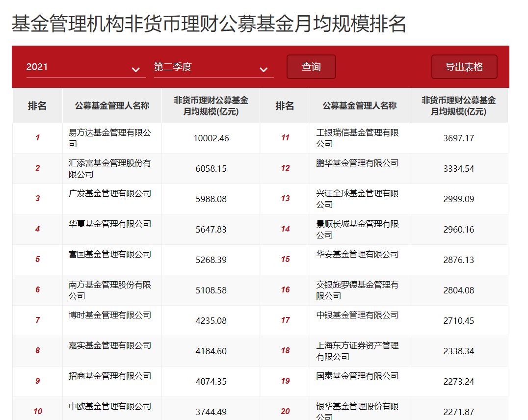Click the 查询 button
The width and height of the screenshot is (528, 420).
[311, 67]
